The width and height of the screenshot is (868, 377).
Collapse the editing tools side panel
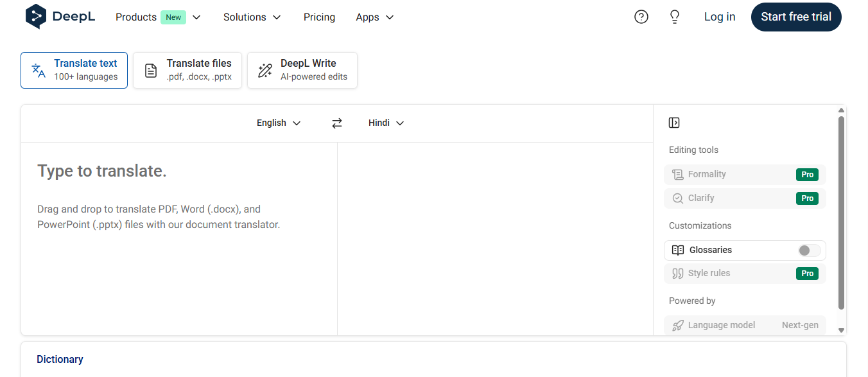673,122
